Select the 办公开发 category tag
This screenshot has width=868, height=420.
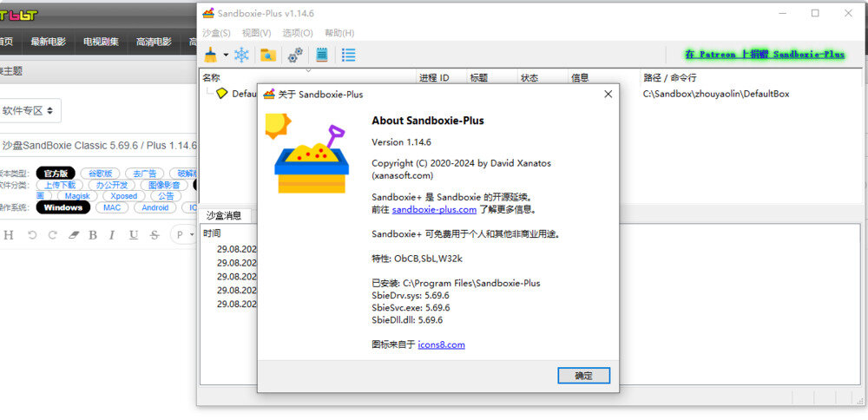pos(111,185)
